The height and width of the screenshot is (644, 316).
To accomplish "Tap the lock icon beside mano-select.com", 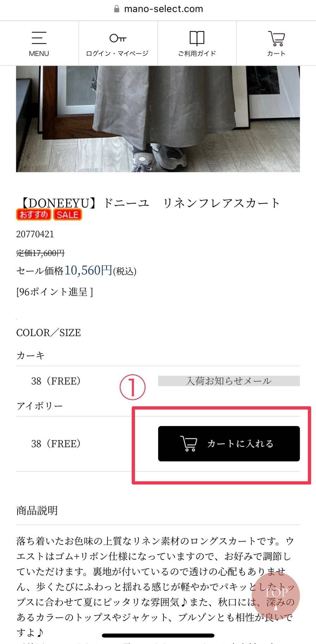I will click(x=117, y=9).
